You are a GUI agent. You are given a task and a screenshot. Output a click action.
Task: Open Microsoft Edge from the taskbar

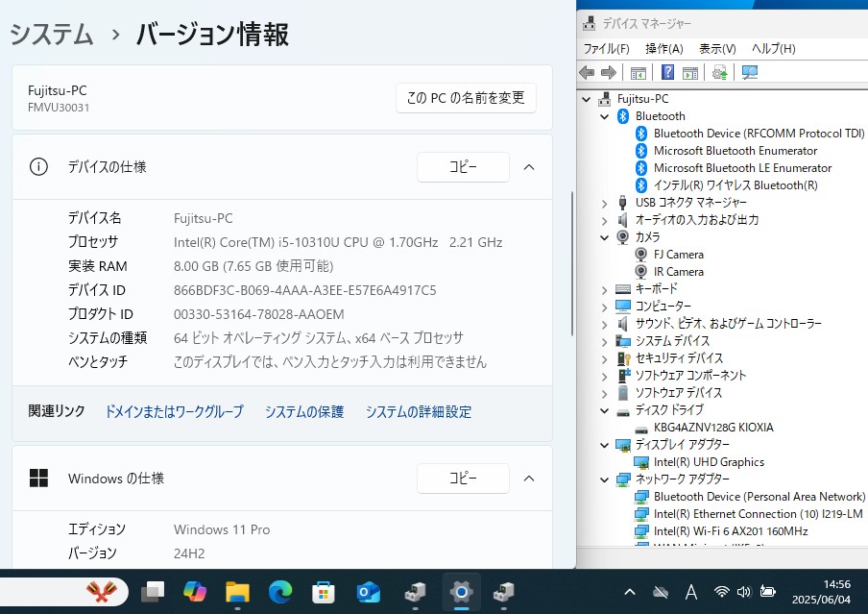280,593
